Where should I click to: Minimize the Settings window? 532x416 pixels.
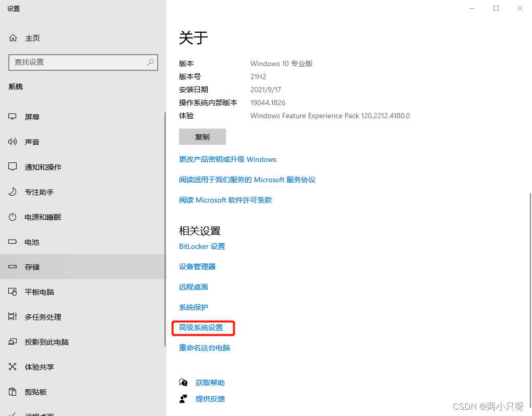pyautogui.click(x=472, y=8)
